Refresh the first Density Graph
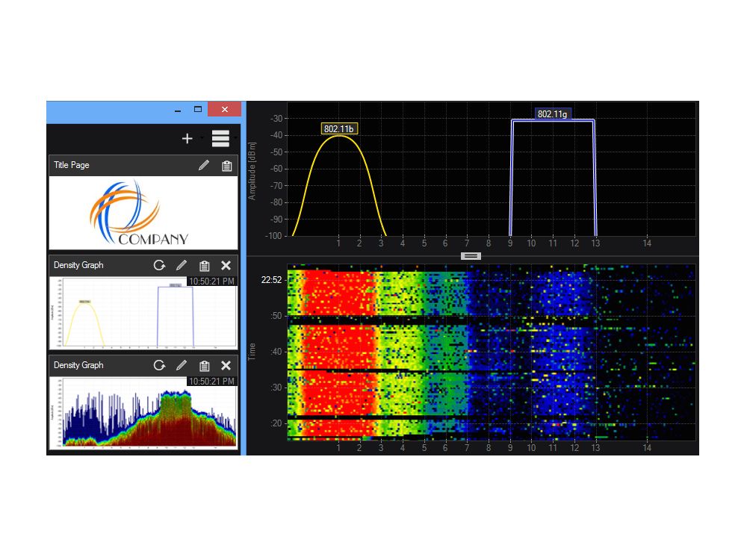 click(x=159, y=265)
